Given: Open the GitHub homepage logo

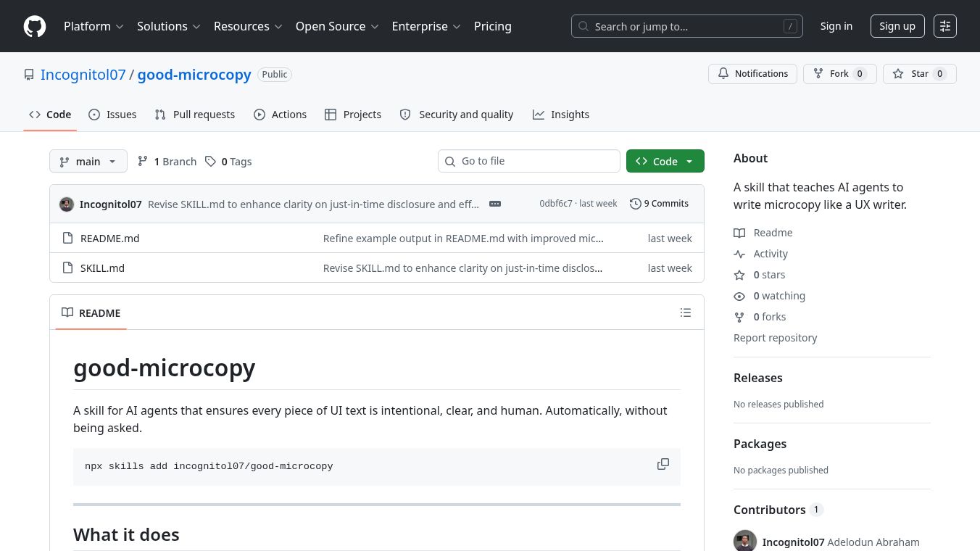Looking at the screenshot, I should [35, 26].
